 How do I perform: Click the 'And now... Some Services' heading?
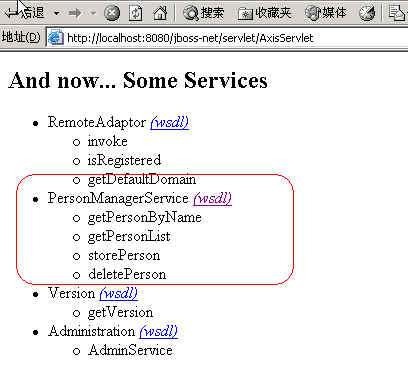(x=138, y=80)
